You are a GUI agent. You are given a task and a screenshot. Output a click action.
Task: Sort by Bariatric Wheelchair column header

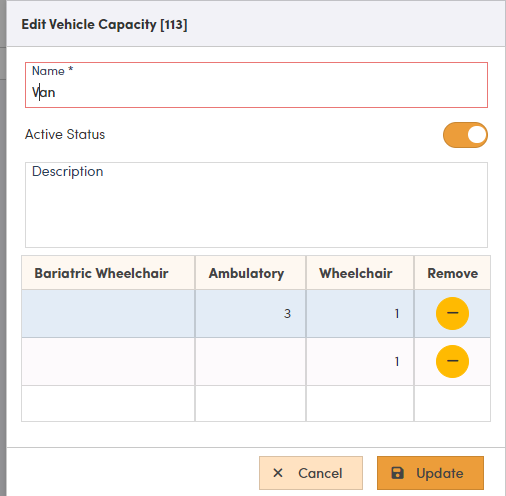pyautogui.click(x=108, y=273)
